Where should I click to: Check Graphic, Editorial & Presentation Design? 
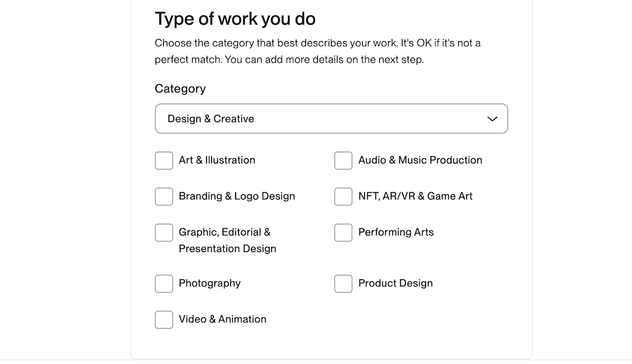point(164,233)
